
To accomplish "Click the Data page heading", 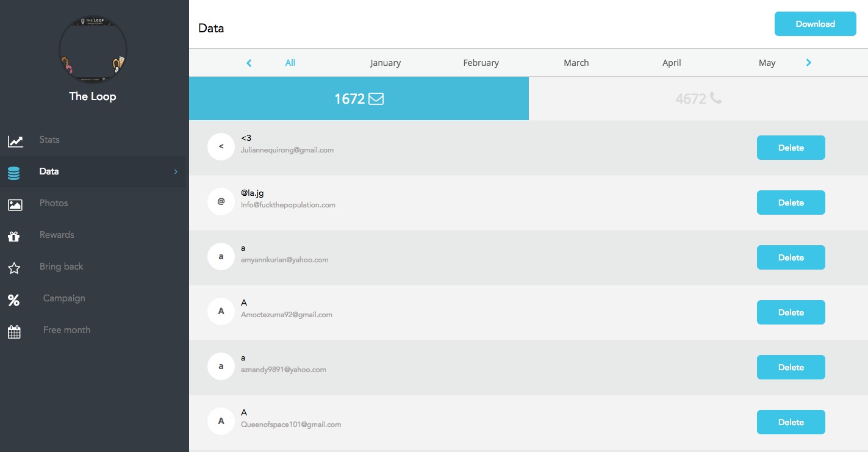I will (x=211, y=28).
